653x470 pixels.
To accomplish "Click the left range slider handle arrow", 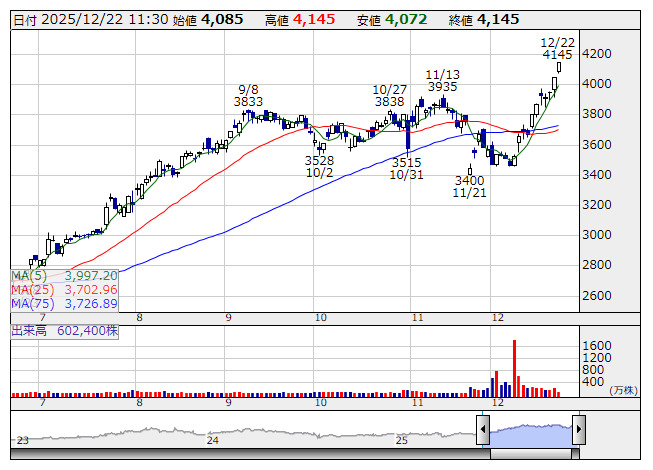I will tap(482, 429).
